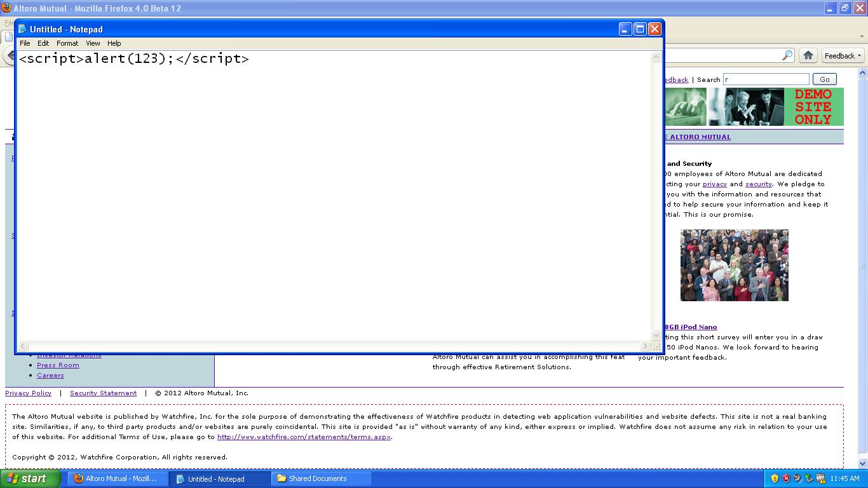Open the privacy link on the webpage
Screen dimensions: 868x488
(714, 184)
